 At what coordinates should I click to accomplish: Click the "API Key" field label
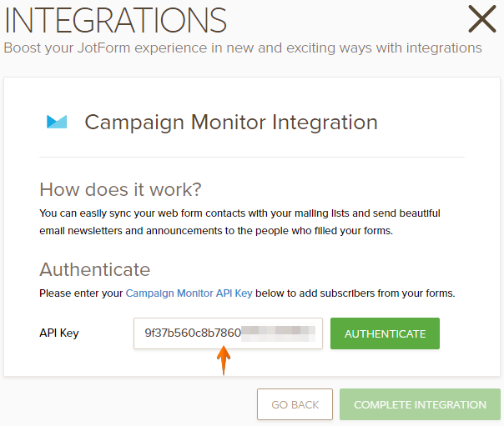point(59,333)
